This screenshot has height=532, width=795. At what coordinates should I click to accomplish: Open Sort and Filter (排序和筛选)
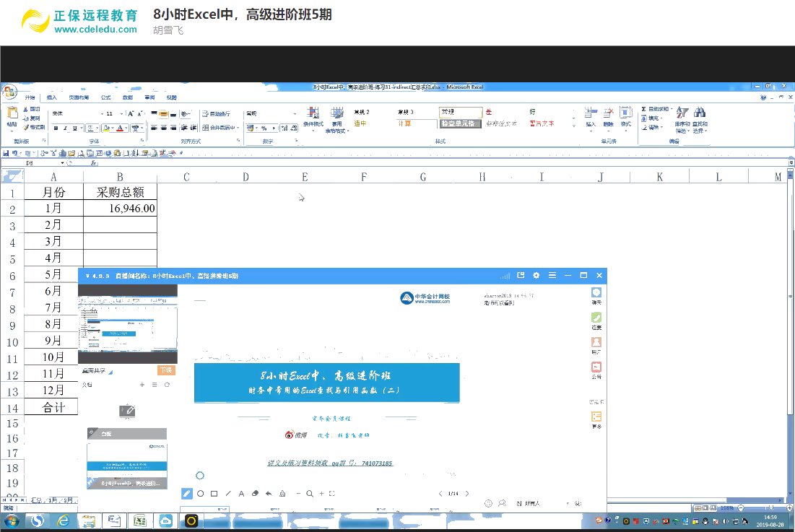[682, 120]
